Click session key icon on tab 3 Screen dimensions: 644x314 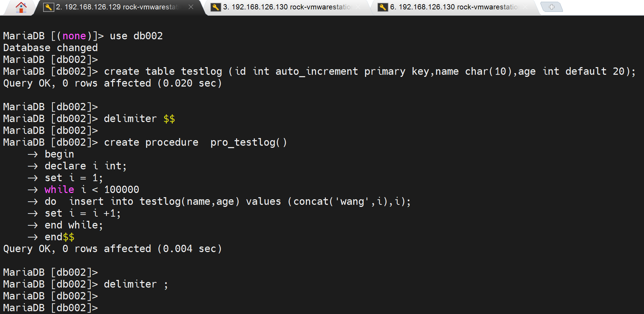[216, 7]
